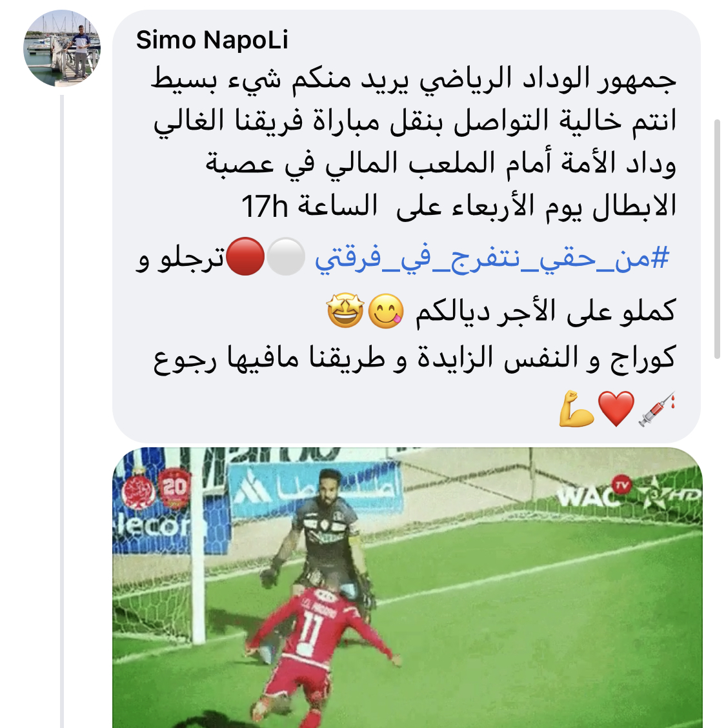726x728 pixels.
Task: Open the hashtag من_حقي_نتفرج_في_فرقتي
Action: coord(492,258)
